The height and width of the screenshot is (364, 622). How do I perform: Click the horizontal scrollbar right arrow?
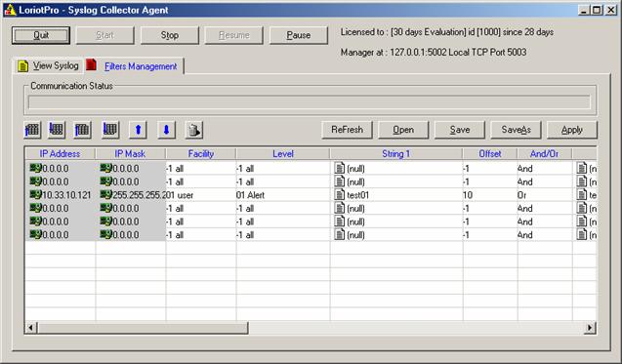coord(590,328)
